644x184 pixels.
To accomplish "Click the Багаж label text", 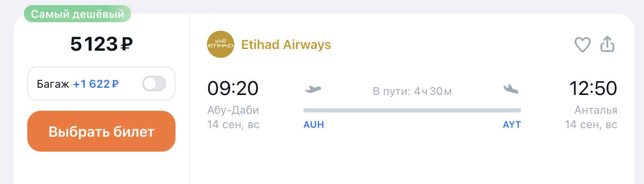I will tap(53, 84).
